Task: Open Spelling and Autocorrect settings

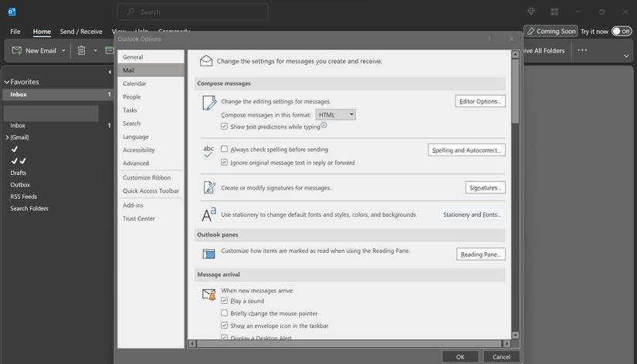Action: pyautogui.click(x=466, y=150)
